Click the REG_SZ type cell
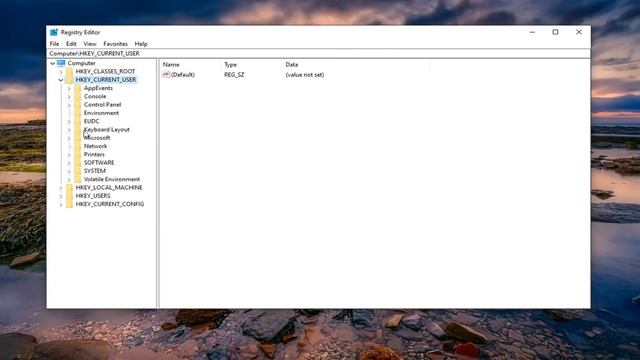Image resolution: width=640 pixels, height=360 pixels. click(234, 75)
